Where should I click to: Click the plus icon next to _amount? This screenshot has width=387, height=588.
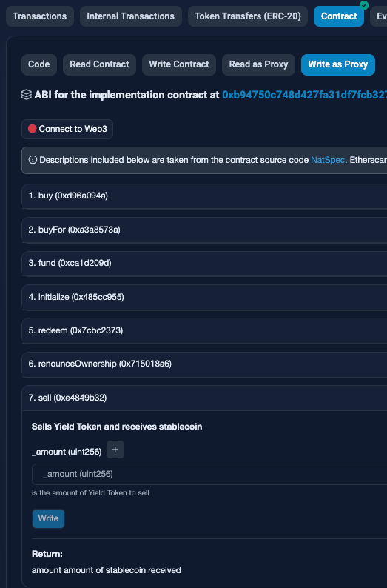115,450
